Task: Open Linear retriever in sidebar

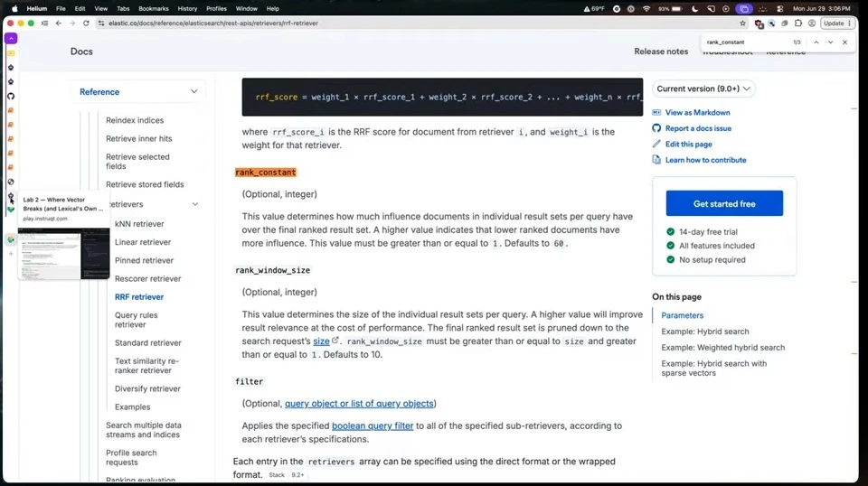Action: pyautogui.click(x=142, y=242)
